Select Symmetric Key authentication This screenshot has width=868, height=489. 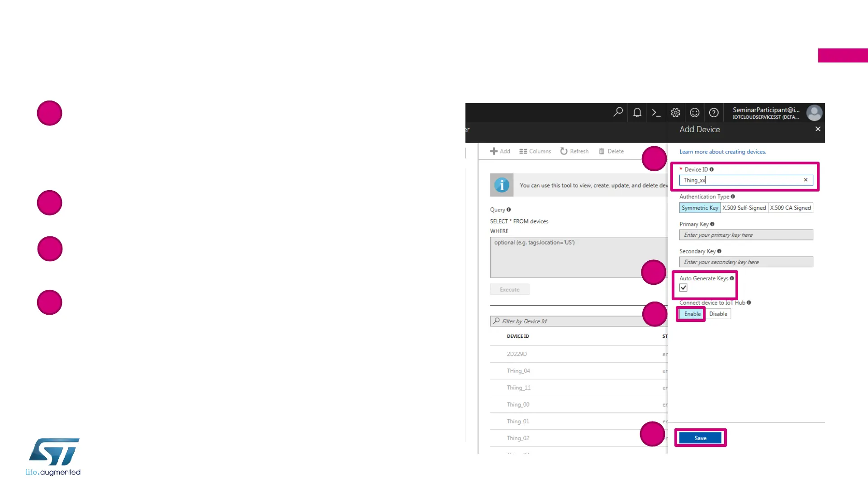700,208
